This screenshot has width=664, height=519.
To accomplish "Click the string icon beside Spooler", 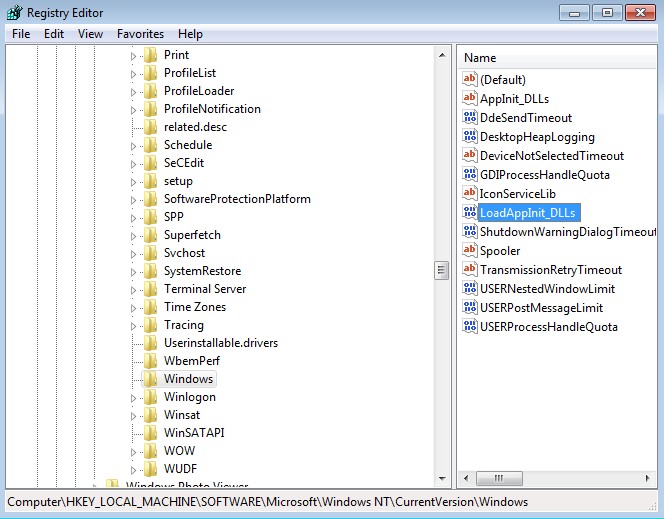I will (x=470, y=251).
